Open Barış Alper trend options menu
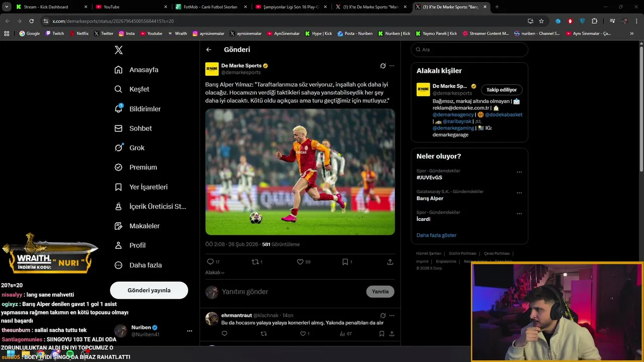Image resolution: width=644 pixels, height=362 pixels. [x=519, y=193]
